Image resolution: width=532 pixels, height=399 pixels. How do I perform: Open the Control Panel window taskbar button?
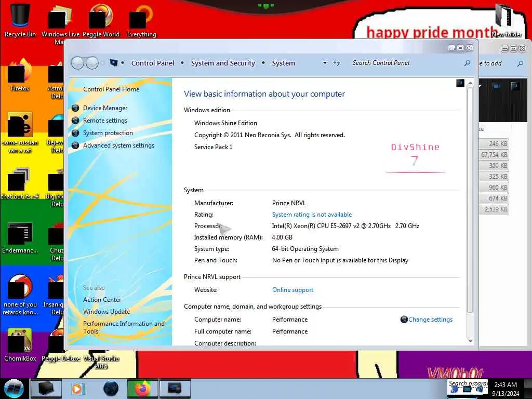[175, 389]
